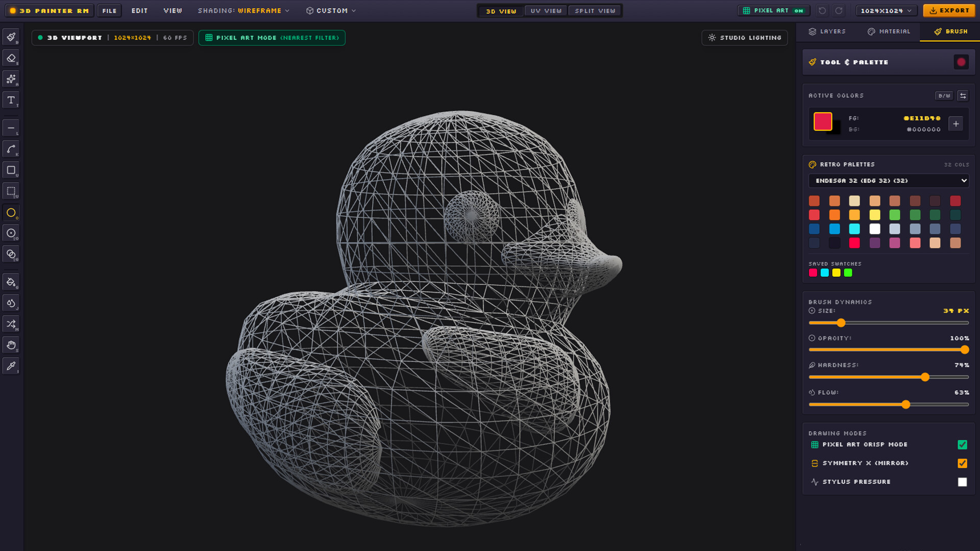980x551 pixels.
Task: Toggle Pixel Art Crisp Mode checkbox
Action: point(962,444)
